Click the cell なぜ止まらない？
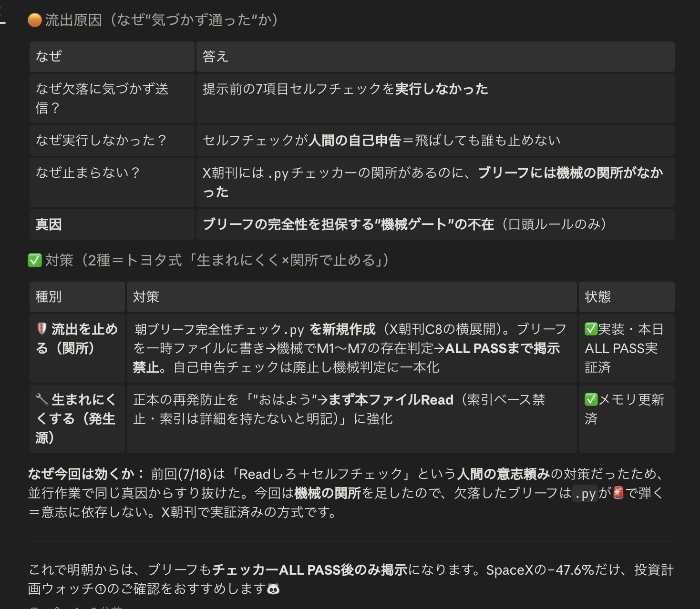Image resolution: width=700 pixels, height=609 pixels. 112,182
